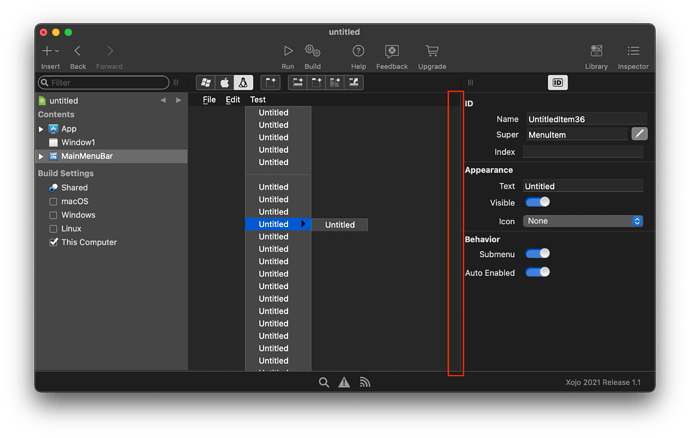Uncheck This Computer build target
Screen dimensions: 690x438
click(53, 242)
